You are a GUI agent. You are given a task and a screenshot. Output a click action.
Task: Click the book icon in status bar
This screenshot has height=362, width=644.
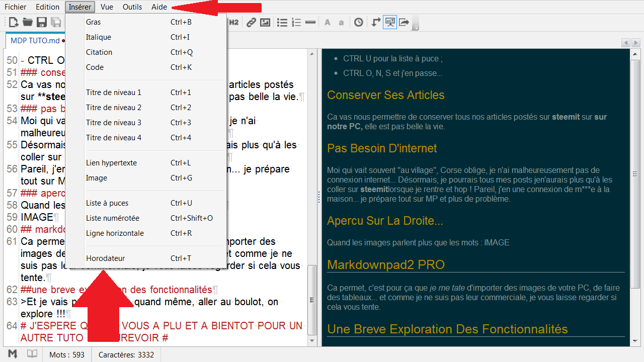tap(32, 354)
